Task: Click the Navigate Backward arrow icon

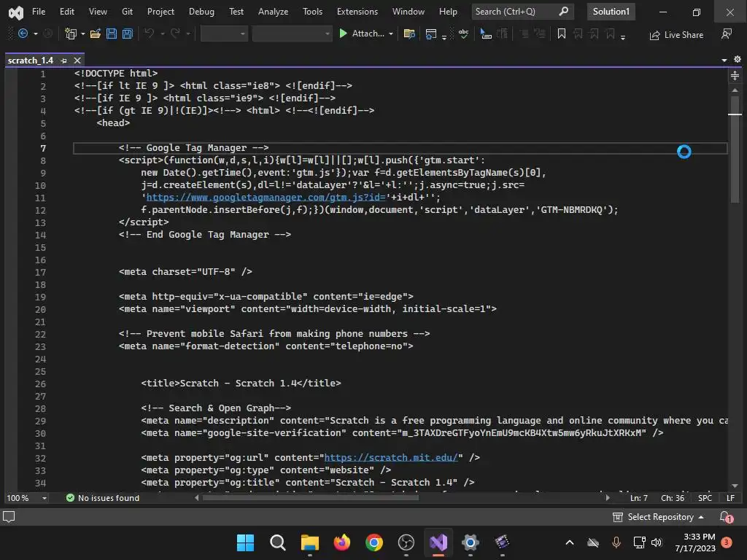Action: coord(23,34)
